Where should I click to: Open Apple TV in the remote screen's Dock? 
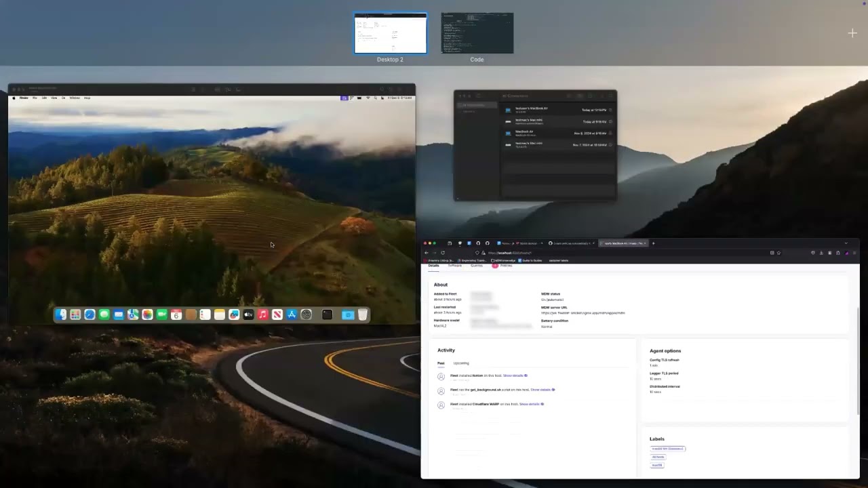248,314
